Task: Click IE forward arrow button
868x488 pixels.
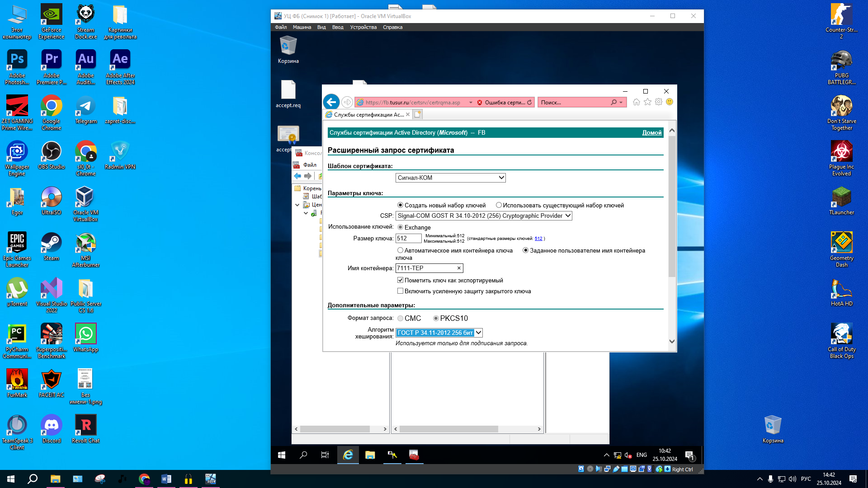Action: click(347, 102)
